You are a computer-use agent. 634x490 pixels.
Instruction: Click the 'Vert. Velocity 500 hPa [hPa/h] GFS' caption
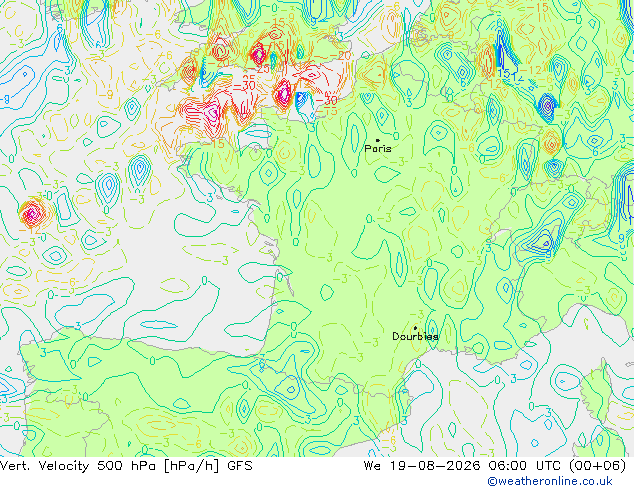pos(126,466)
